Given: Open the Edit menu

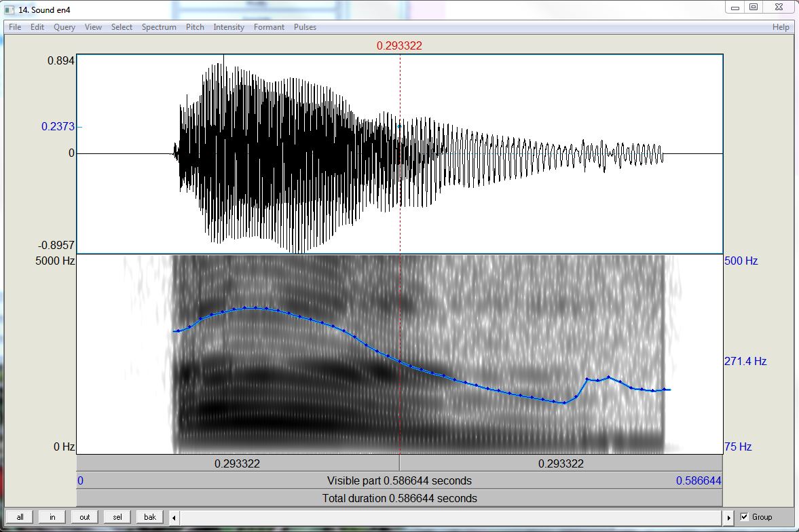Looking at the screenshot, I should point(37,27).
